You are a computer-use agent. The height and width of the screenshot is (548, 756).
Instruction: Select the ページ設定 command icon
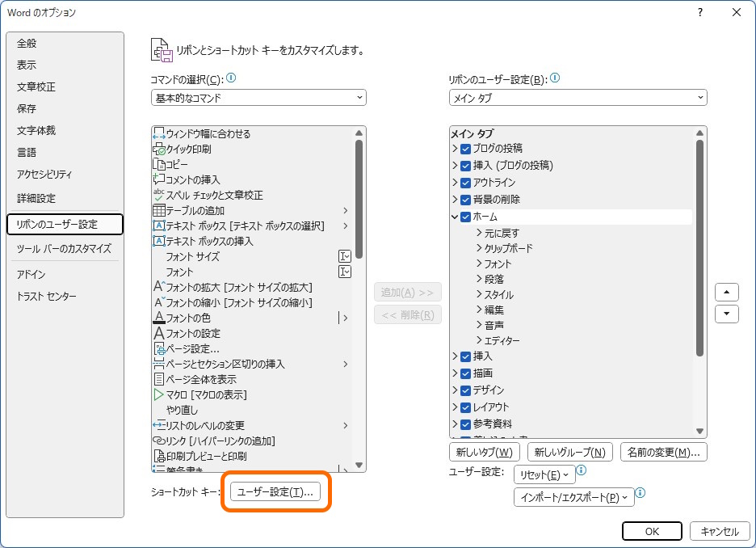pyautogui.click(x=160, y=348)
